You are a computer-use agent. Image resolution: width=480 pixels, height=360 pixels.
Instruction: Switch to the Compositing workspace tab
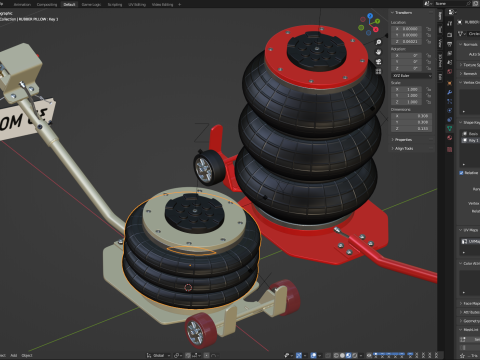point(47,5)
